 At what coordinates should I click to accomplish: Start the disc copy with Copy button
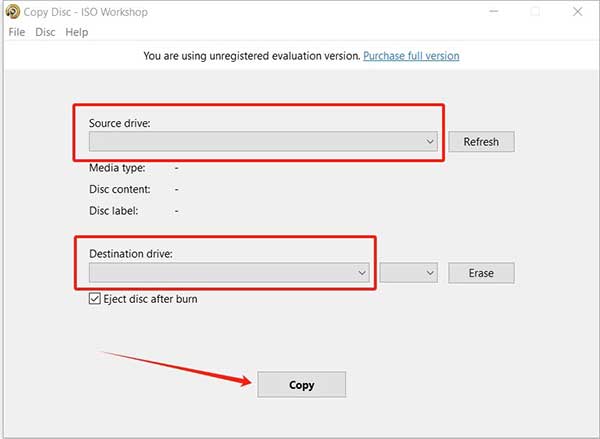point(301,385)
